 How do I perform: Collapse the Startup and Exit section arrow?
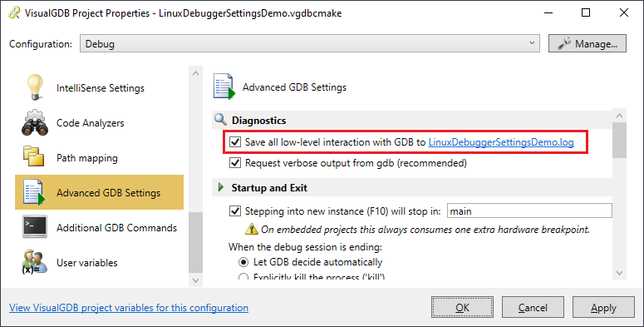[221, 187]
